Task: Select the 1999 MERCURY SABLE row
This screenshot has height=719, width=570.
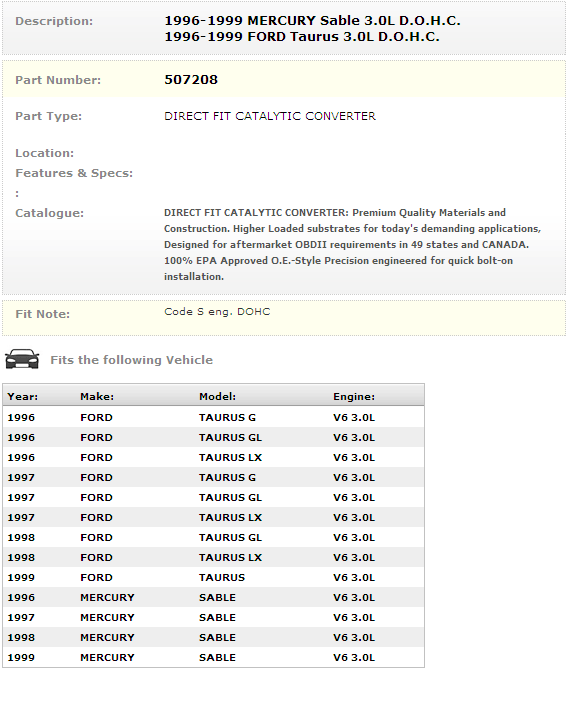Action: click(x=213, y=657)
